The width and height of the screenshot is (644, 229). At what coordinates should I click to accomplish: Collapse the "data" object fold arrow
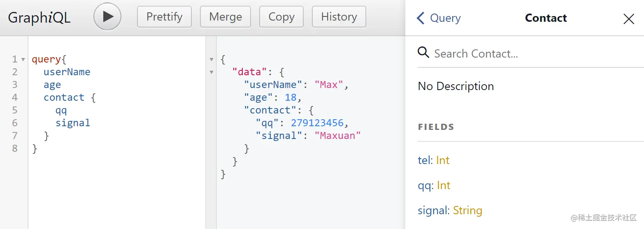(x=212, y=72)
